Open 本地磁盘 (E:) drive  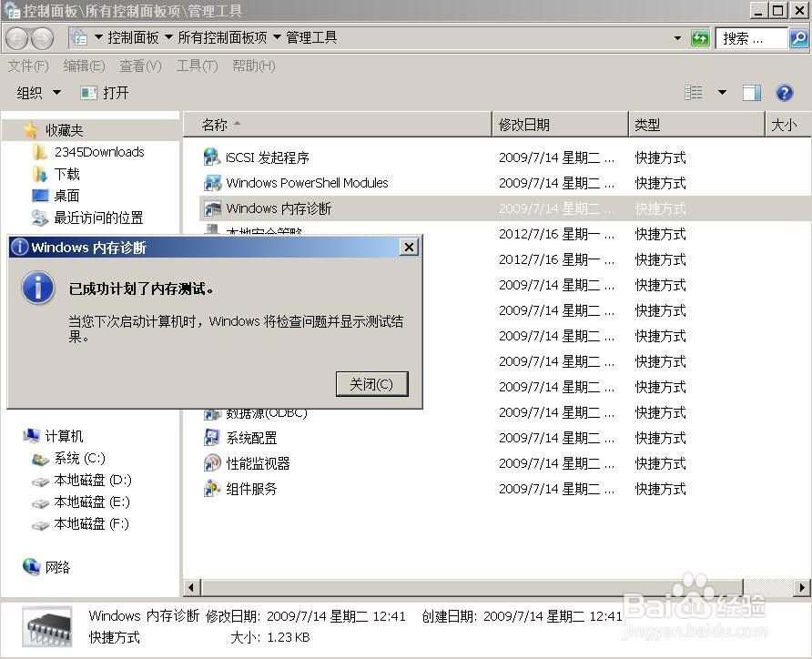(80, 502)
